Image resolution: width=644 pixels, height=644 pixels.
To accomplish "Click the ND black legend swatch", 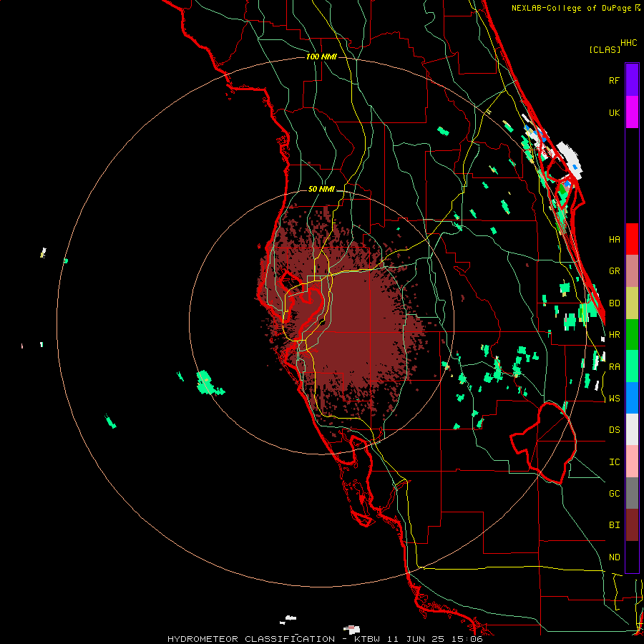I will click(x=632, y=557).
